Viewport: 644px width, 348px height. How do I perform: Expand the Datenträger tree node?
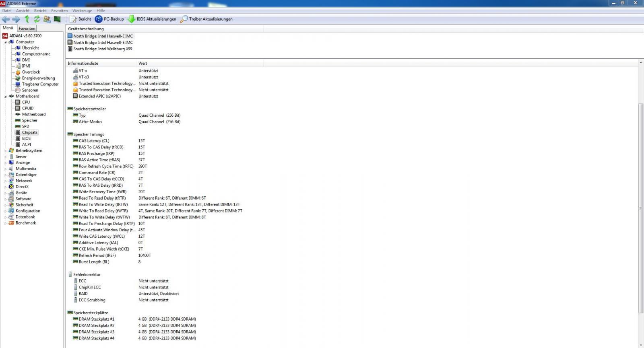[6, 175]
